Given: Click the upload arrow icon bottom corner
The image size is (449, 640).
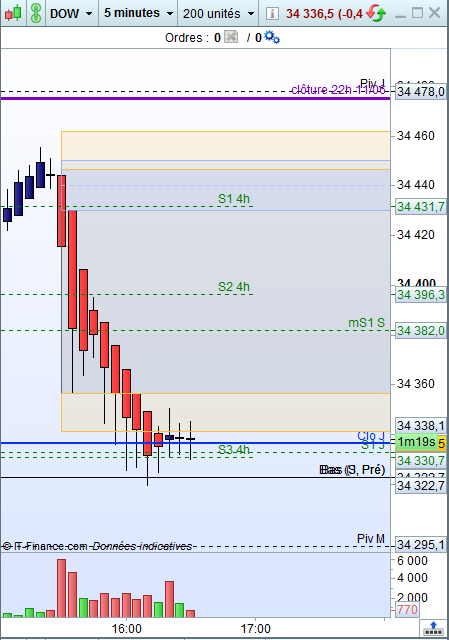Looking at the screenshot, I should (x=433, y=628).
